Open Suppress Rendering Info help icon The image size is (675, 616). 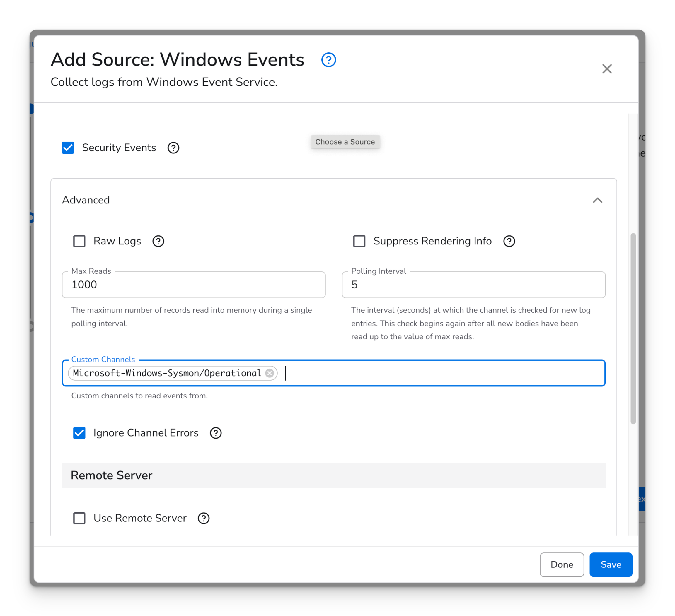point(509,241)
